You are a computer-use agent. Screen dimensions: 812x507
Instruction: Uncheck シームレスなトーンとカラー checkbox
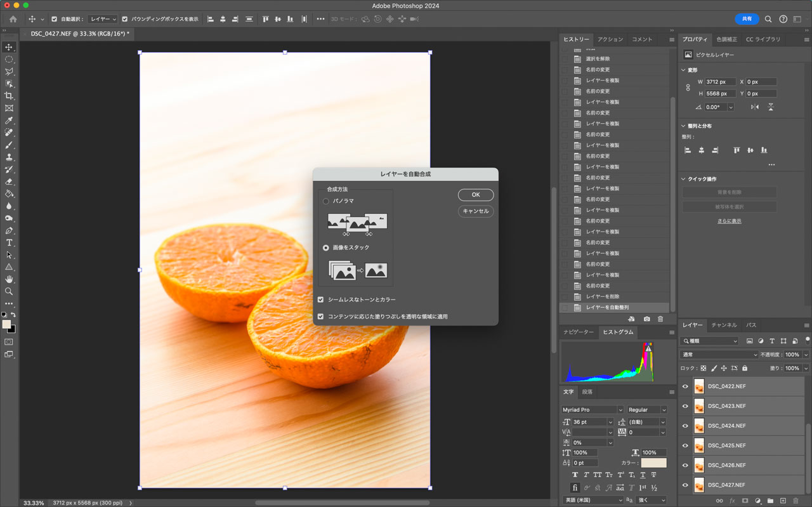(x=321, y=300)
